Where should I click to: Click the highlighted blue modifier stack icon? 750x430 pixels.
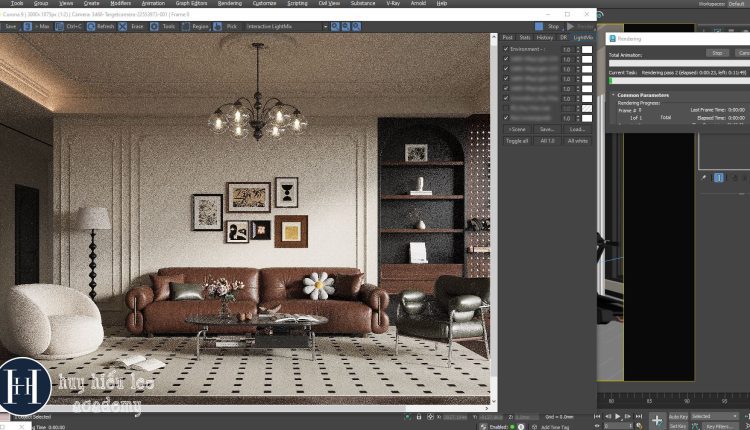point(719,178)
